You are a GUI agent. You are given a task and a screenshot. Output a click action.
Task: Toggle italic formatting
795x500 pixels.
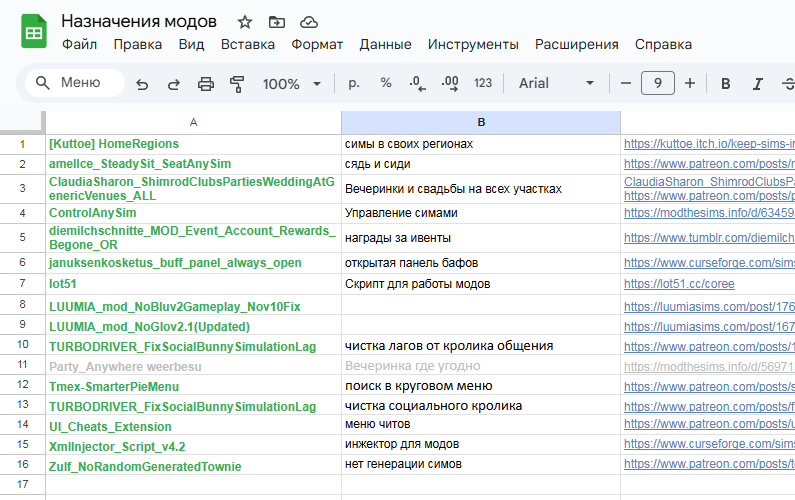pos(757,84)
